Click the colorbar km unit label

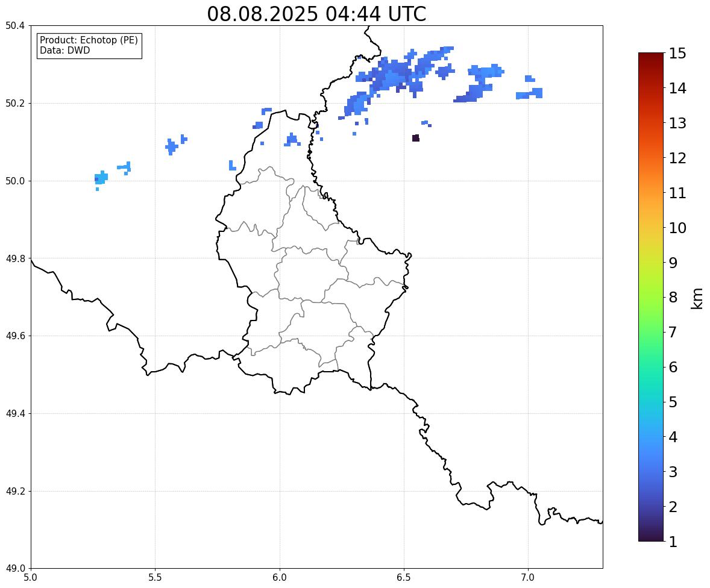tap(697, 298)
